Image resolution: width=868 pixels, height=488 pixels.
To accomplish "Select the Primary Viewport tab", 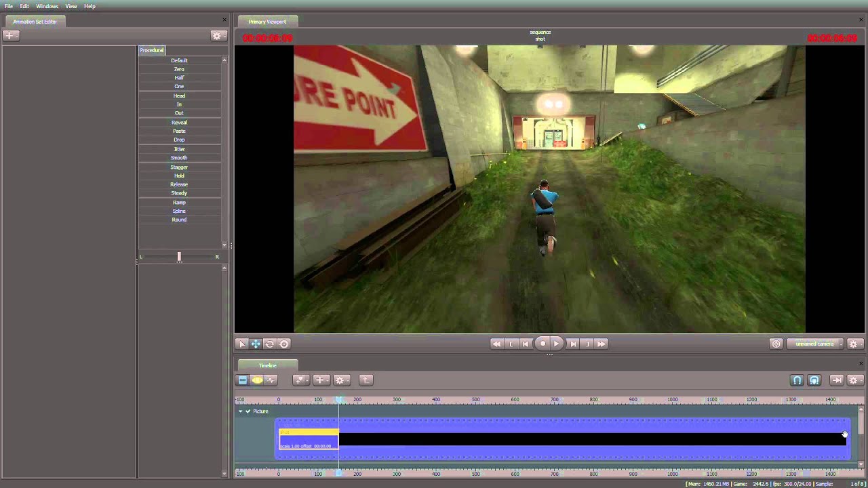I will (267, 22).
